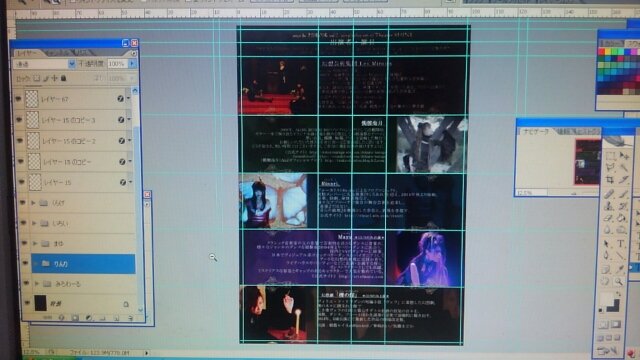Click the create new layer icon
The width and height of the screenshot is (640, 360).
[116, 318]
